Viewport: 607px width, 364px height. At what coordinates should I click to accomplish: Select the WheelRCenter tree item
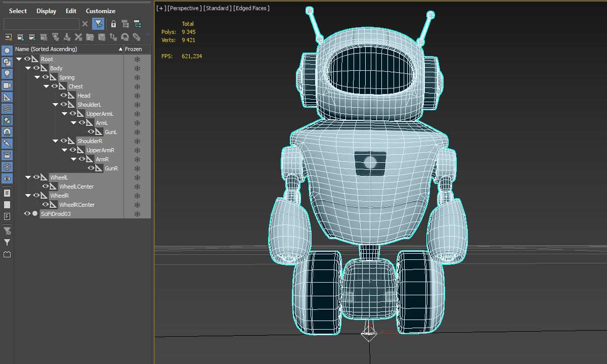77,205
